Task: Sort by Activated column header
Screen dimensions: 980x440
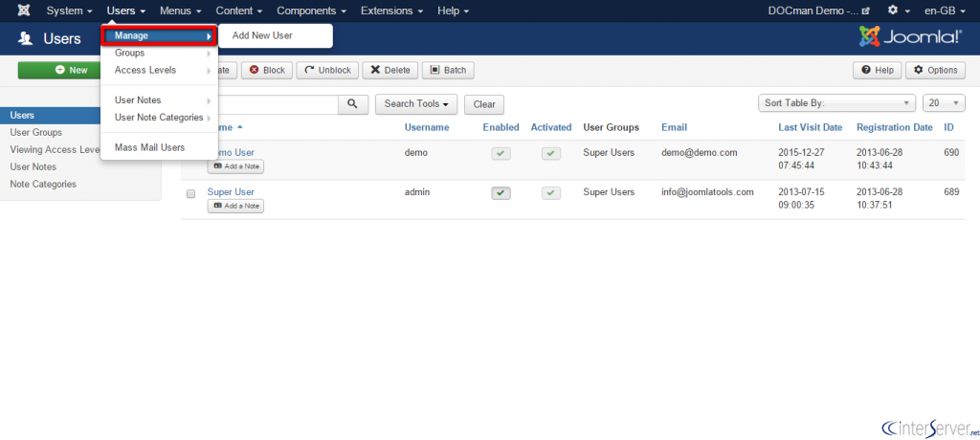Action: pos(551,127)
